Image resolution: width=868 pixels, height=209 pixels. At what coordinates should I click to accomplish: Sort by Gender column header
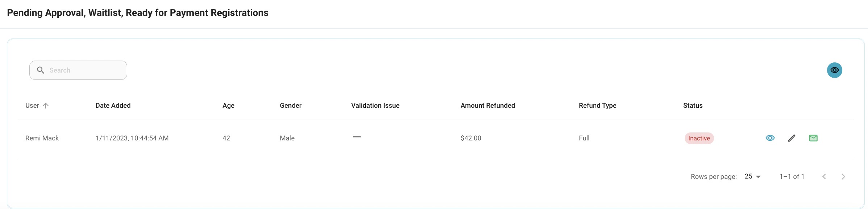pos(291,106)
